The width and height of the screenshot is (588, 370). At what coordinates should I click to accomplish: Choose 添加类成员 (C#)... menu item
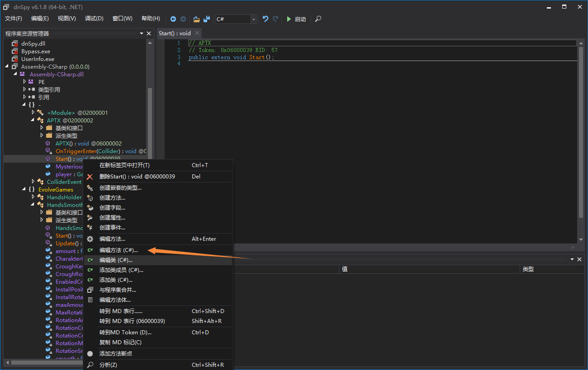click(x=159, y=270)
